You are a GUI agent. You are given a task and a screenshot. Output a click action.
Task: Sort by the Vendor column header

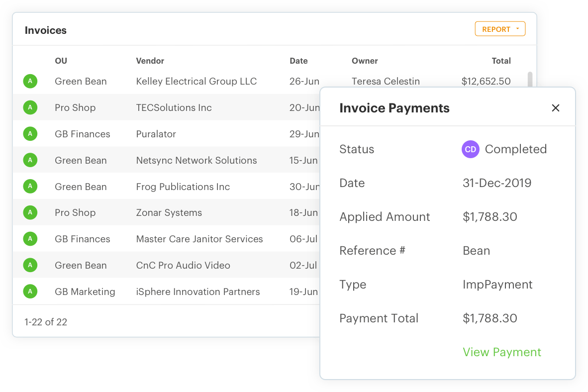click(149, 61)
